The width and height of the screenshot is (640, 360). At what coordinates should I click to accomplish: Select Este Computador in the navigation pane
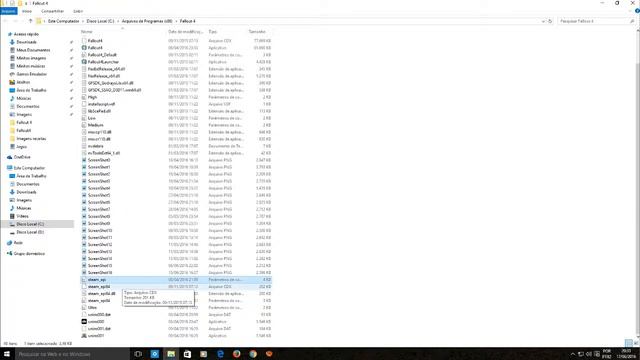click(29, 168)
